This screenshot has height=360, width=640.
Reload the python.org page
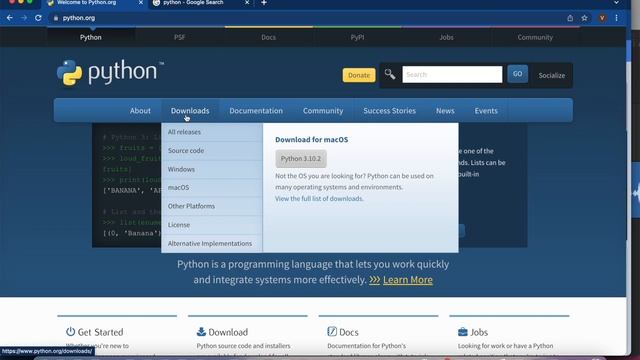(38, 18)
